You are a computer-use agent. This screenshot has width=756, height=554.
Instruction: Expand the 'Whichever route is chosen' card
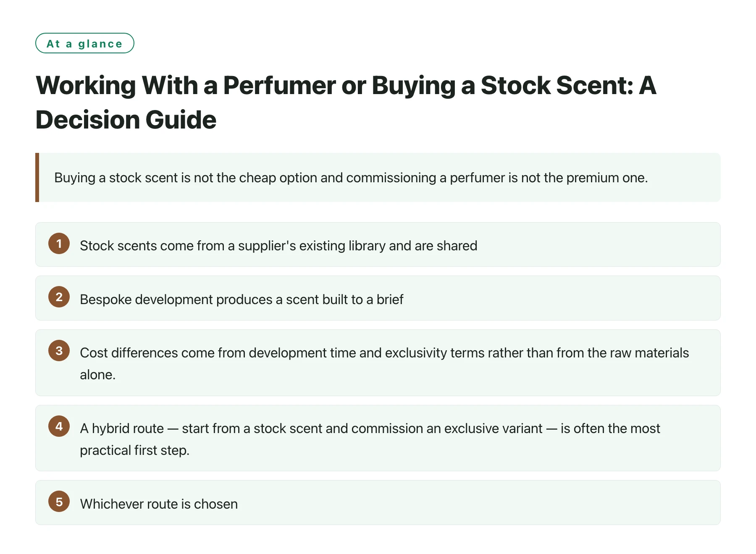(x=378, y=503)
